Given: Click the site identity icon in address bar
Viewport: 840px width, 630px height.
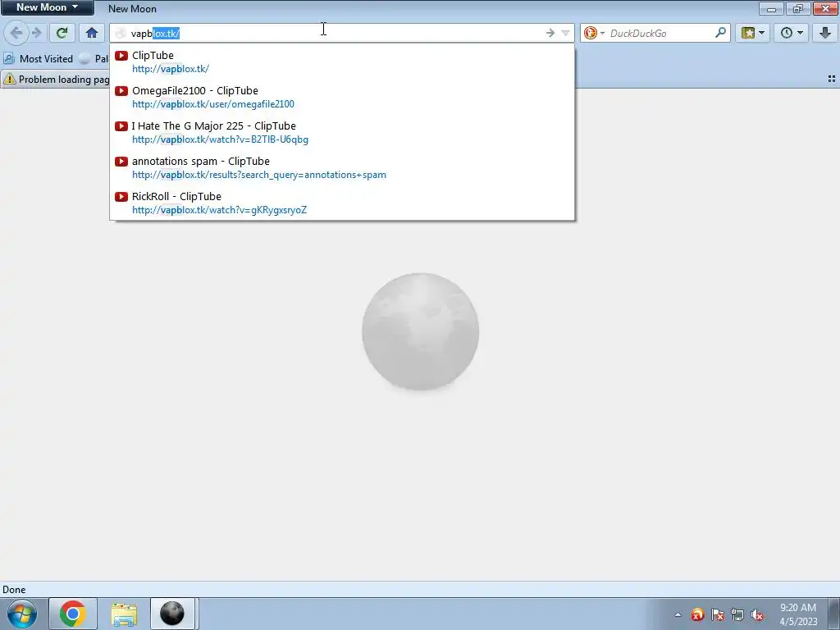Looking at the screenshot, I should click(x=121, y=33).
